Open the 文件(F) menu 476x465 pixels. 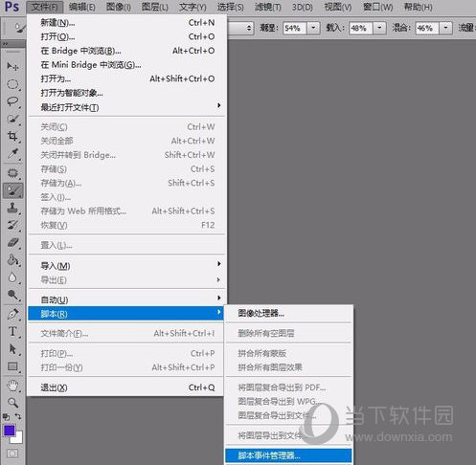pos(45,7)
